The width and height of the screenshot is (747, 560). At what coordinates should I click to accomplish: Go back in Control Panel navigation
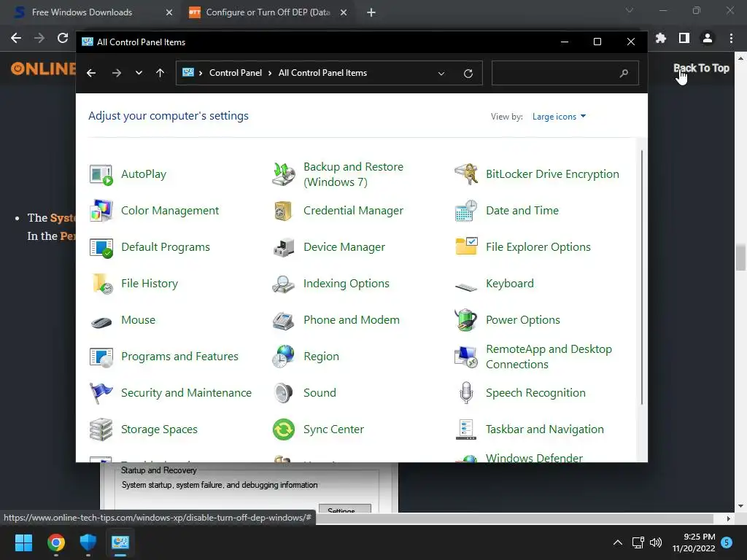click(91, 73)
